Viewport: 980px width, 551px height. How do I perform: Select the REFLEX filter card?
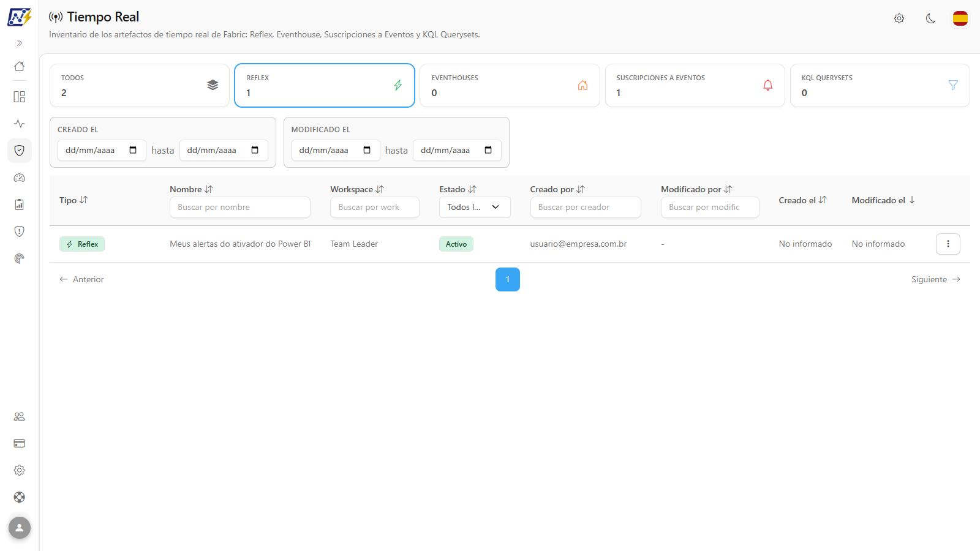(x=325, y=86)
